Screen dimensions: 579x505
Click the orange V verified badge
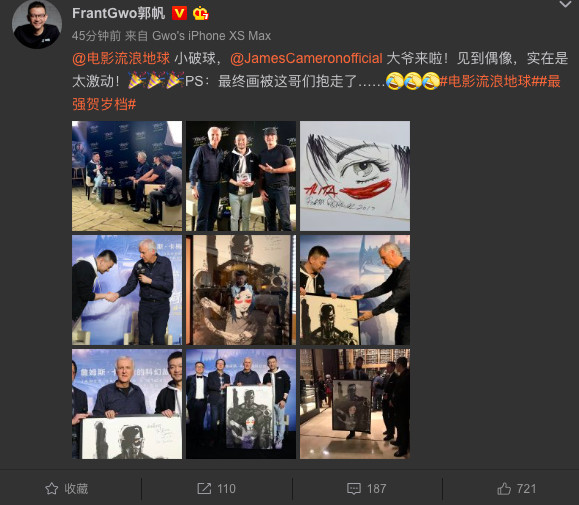(179, 14)
